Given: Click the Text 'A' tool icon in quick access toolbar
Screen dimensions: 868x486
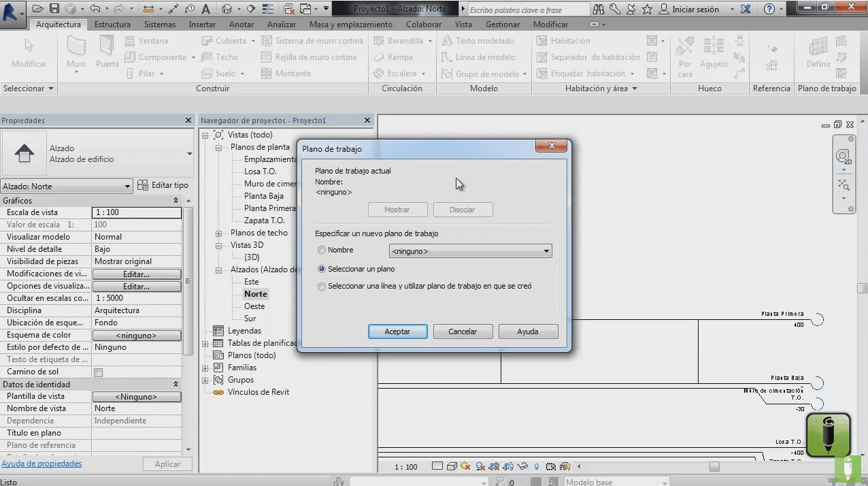Looking at the screenshot, I should [205, 9].
